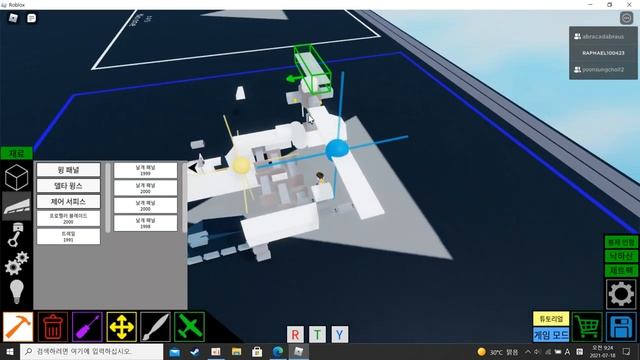Viewport: 640px width, 360px height.
Task: Click the blue sphere move handle
Action: click(337, 149)
